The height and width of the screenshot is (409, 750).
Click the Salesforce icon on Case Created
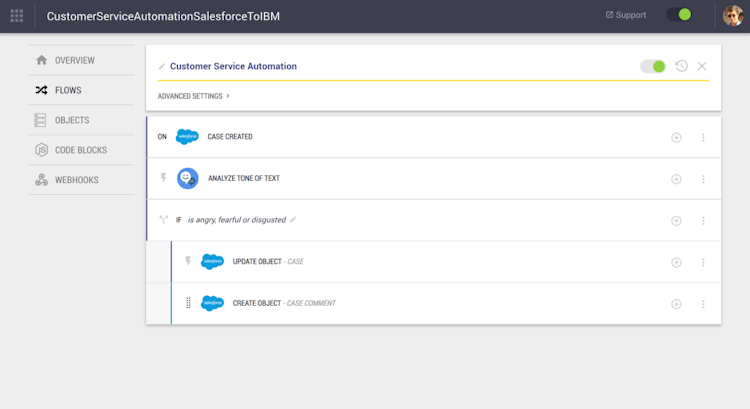click(x=187, y=137)
